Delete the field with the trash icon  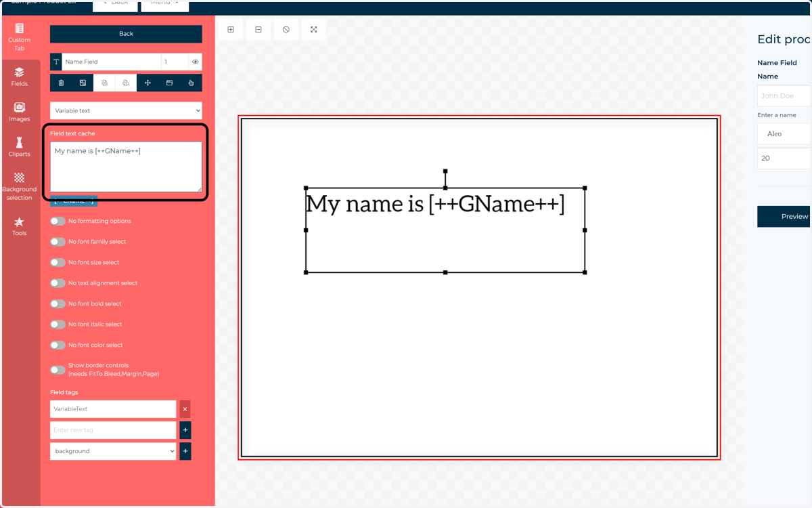[61, 83]
